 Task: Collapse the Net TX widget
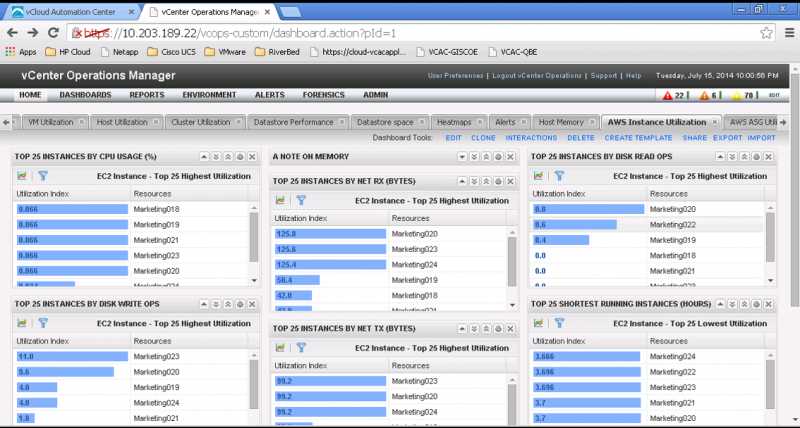(x=462, y=329)
